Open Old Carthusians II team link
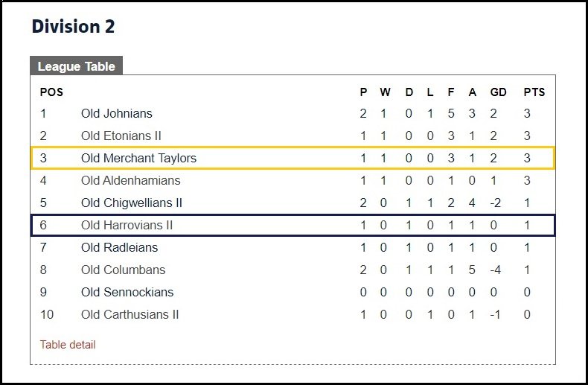Viewport: 588px width, 385px height. pos(130,314)
